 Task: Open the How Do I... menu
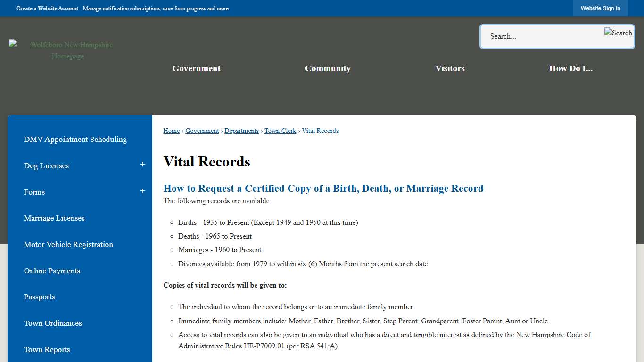tap(571, 68)
